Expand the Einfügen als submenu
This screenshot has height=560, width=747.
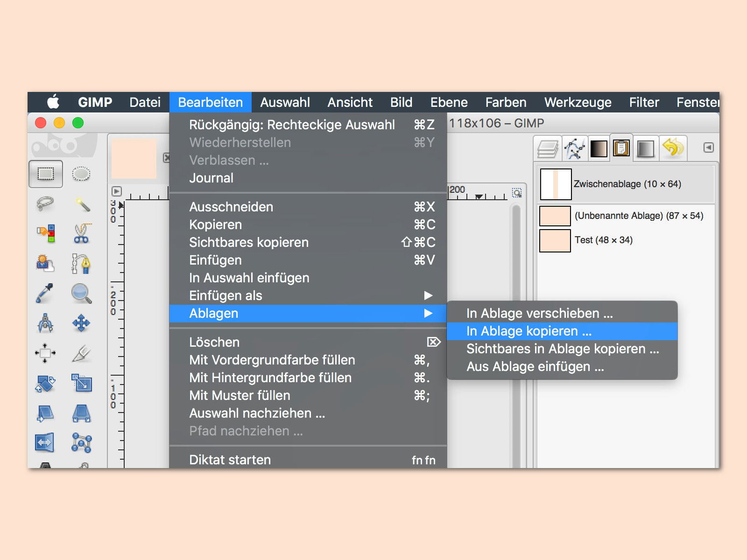click(x=308, y=295)
